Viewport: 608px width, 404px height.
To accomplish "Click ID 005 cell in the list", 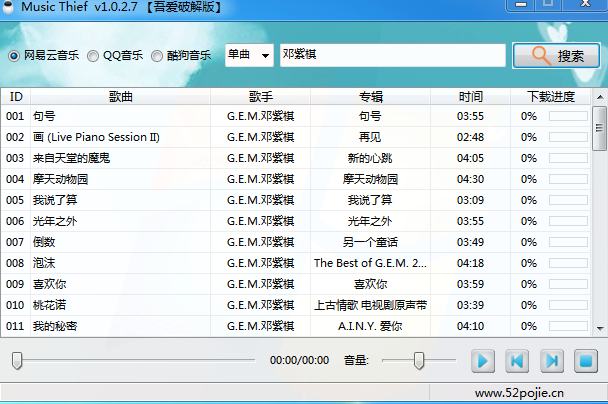I will tap(15, 200).
